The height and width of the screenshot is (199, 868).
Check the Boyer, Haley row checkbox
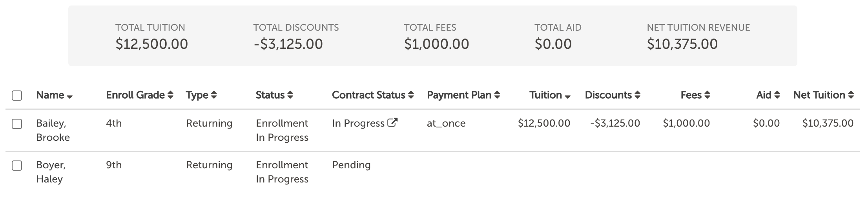(17, 166)
